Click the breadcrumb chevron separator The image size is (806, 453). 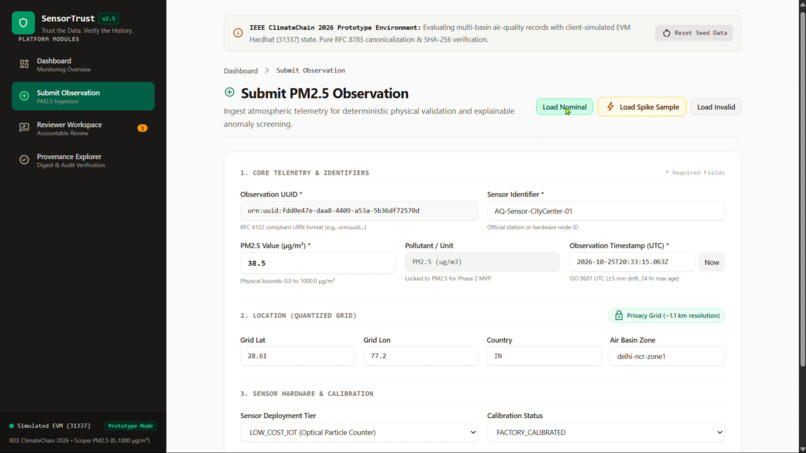click(x=267, y=70)
